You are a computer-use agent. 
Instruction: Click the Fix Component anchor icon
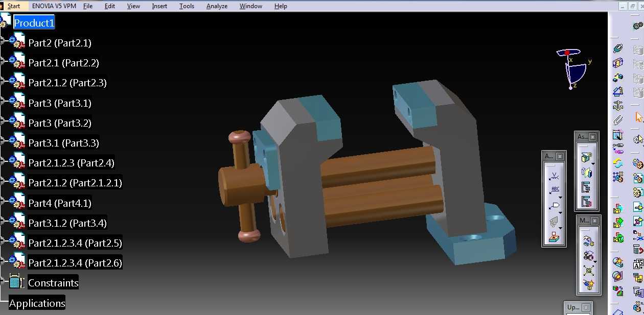pyautogui.click(x=618, y=106)
